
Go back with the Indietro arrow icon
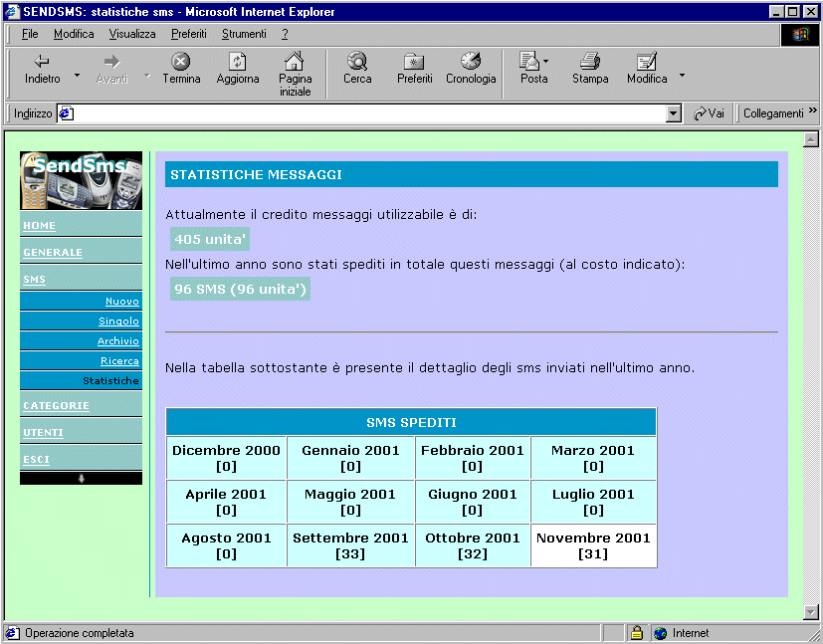point(42,62)
